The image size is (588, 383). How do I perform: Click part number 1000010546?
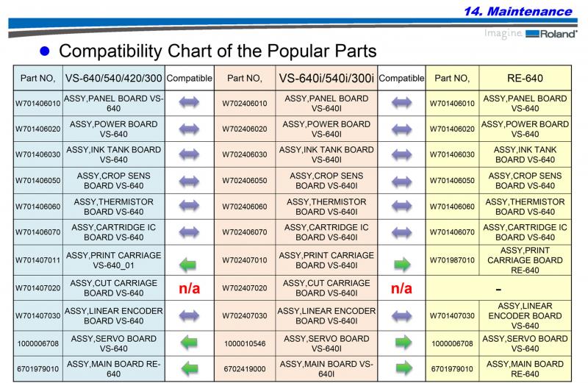coord(245,343)
